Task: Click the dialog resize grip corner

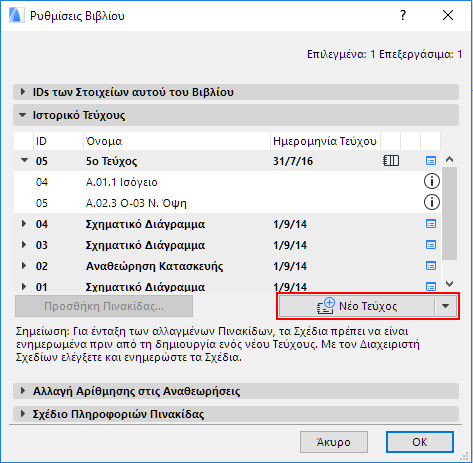Action: 464,456
